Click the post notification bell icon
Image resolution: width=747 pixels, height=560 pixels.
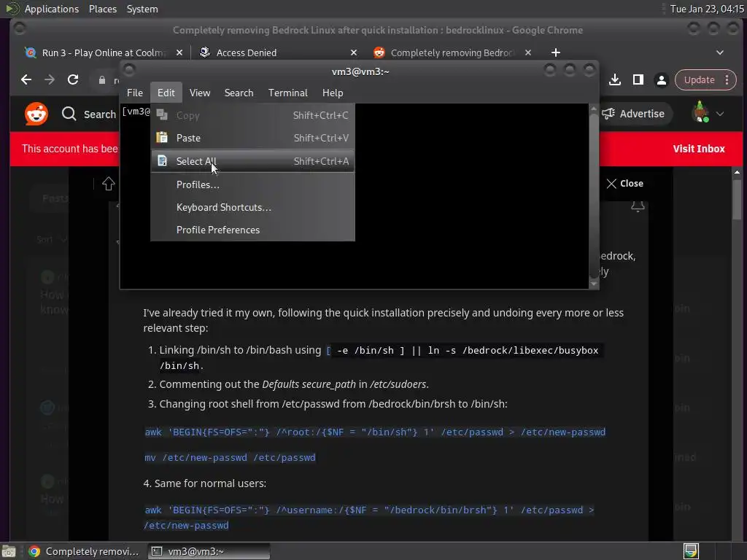pyautogui.click(x=638, y=205)
